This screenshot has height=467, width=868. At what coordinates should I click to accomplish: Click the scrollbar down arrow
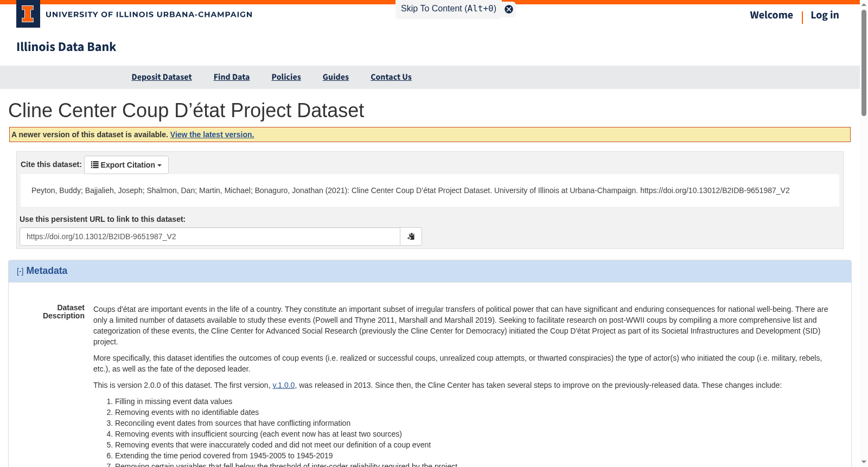pos(864,462)
